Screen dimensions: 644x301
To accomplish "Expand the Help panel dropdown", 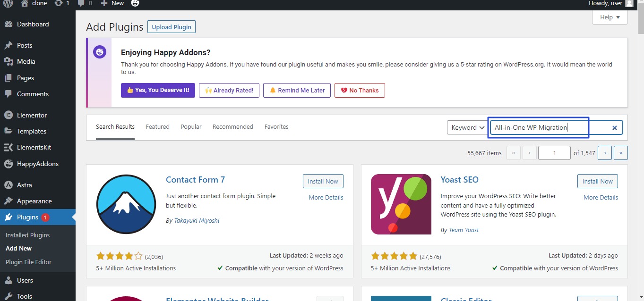I will click(x=610, y=17).
